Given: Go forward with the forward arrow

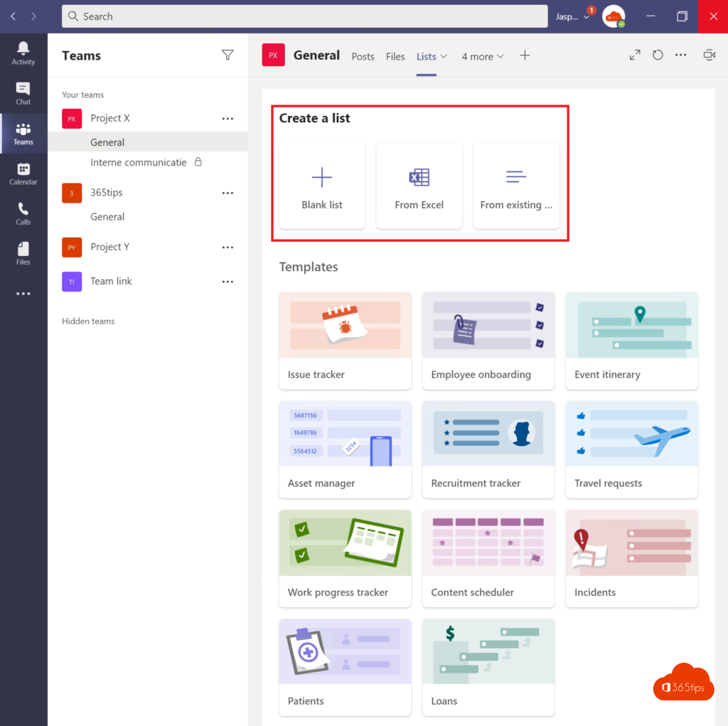Looking at the screenshot, I should pos(33,16).
